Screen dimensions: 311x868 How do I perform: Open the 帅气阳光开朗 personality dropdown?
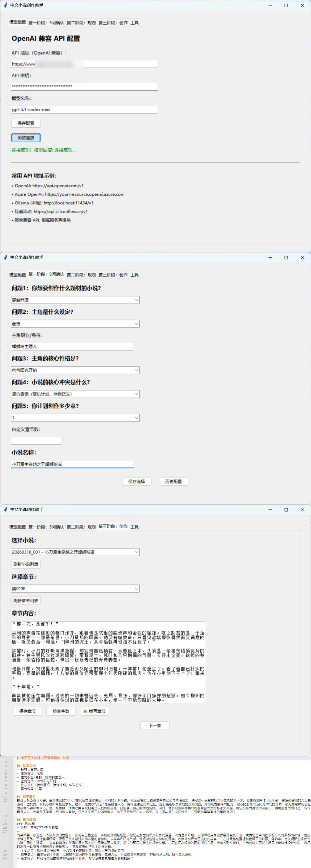pos(75,370)
